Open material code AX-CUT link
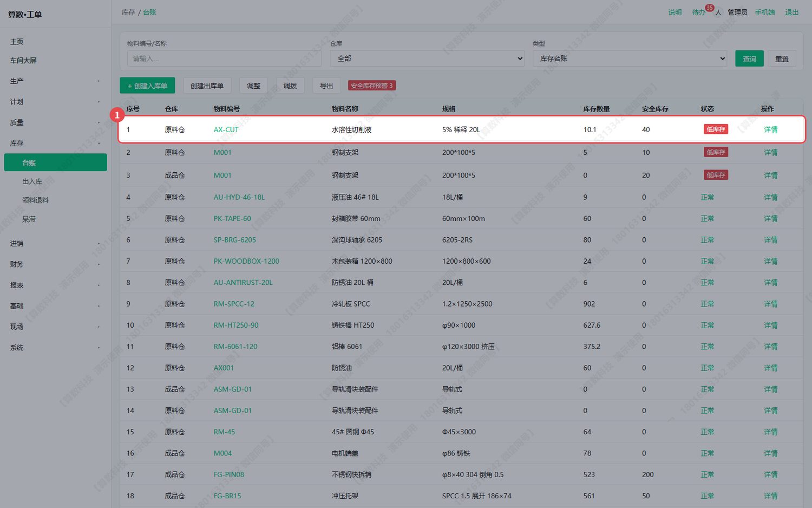The width and height of the screenshot is (812, 508). pos(226,129)
